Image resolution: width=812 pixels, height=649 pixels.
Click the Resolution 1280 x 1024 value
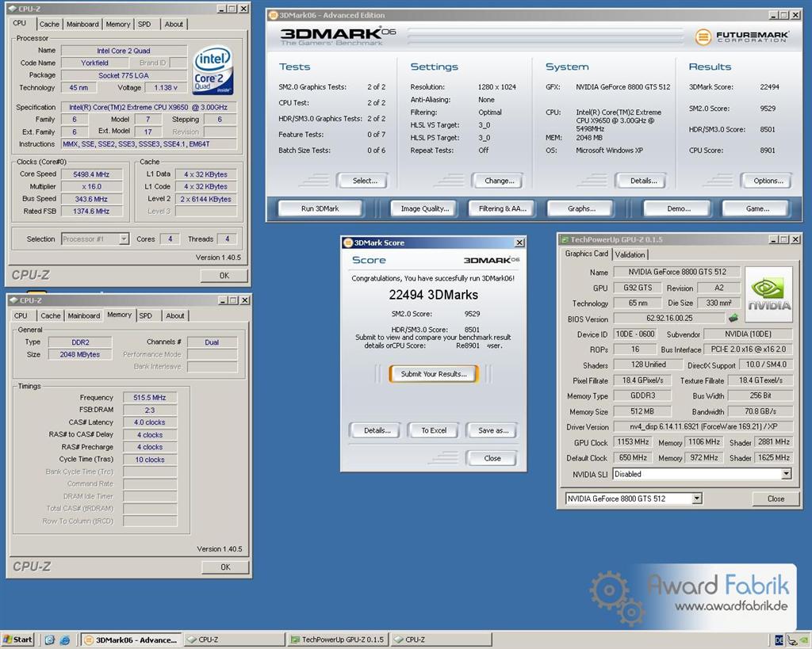tap(496, 87)
